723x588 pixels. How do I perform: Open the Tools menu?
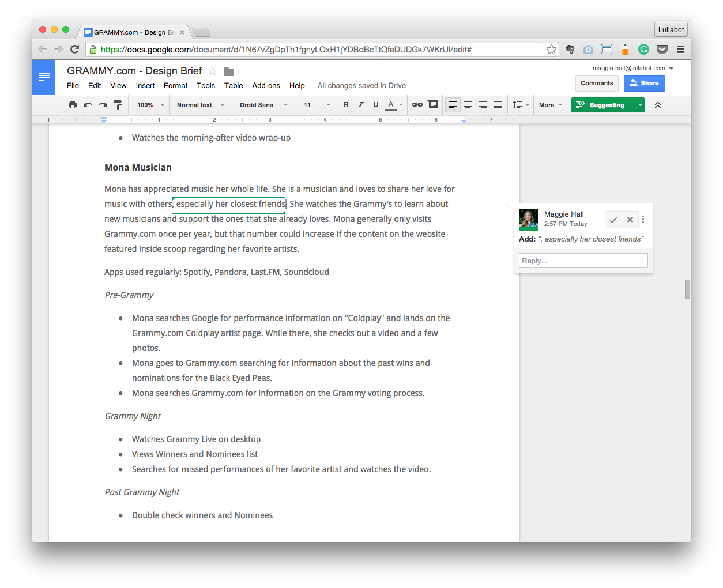[x=206, y=85]
